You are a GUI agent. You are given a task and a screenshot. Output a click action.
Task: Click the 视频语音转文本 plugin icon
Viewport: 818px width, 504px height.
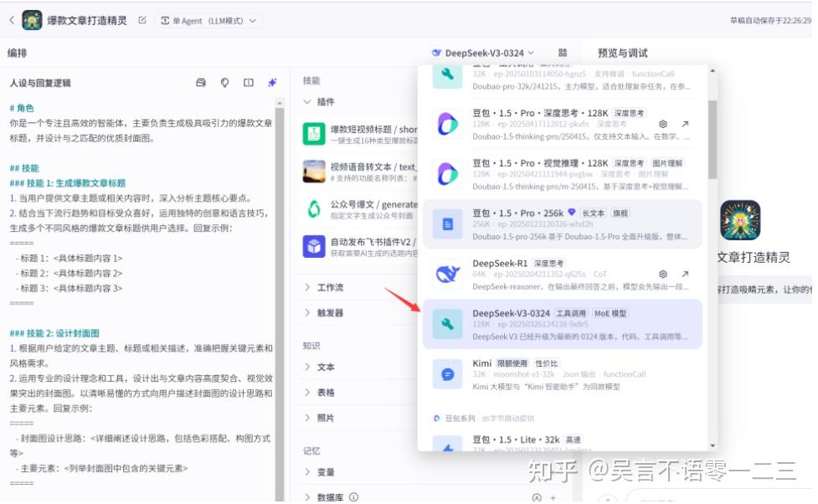click(x=314, y=170)
